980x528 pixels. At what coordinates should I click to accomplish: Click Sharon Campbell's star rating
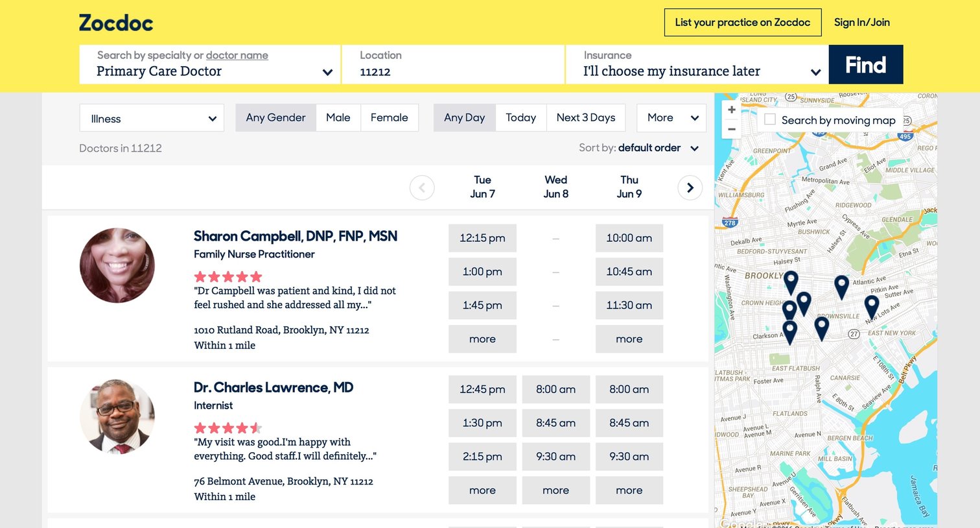[227, 276]
